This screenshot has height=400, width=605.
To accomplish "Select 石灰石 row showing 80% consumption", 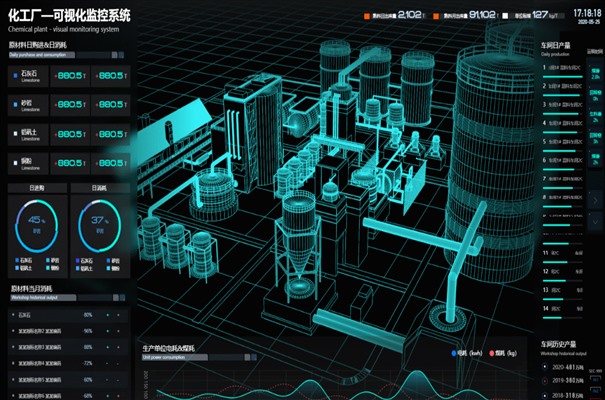I will (69, 315).
